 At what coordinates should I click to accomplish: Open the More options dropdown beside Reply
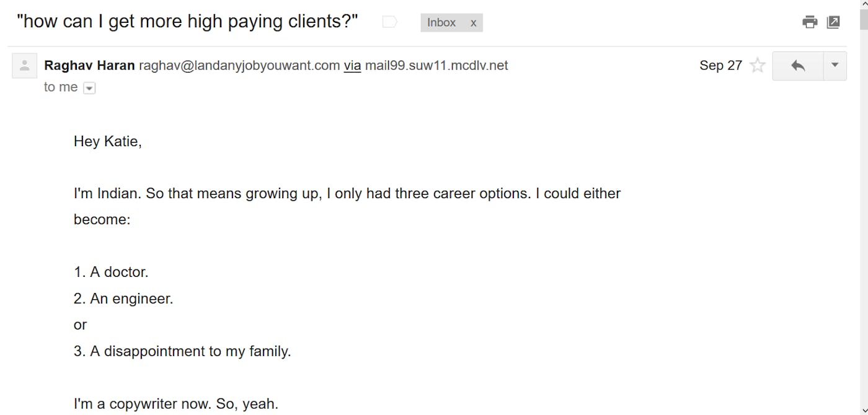835,65
